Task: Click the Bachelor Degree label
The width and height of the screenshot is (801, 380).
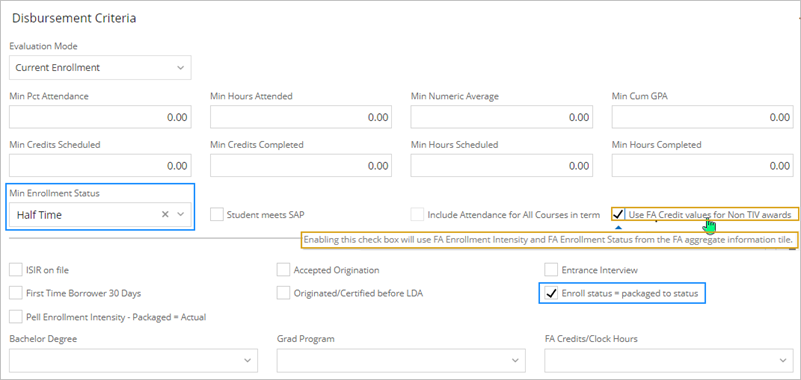Action: tap(43, 339)
